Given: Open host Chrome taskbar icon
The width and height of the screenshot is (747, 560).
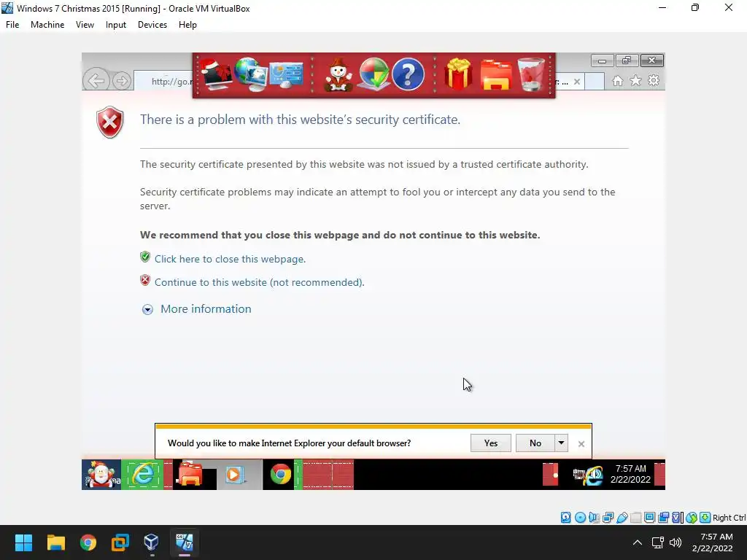Looking at the screenshot, I should click(x=88, y=542).
